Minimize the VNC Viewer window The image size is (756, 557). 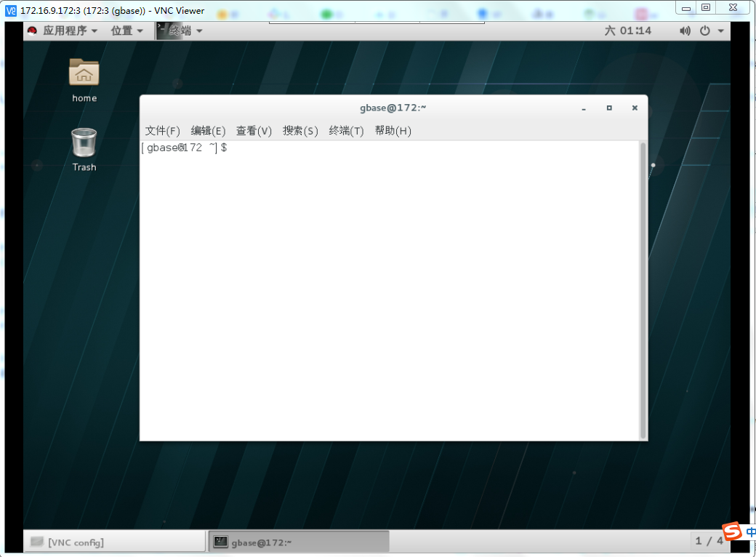686,7
